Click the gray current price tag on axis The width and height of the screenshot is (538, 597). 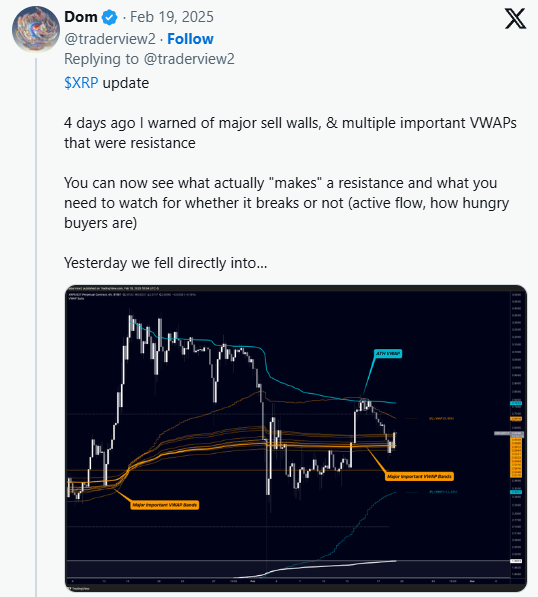[509, 433]
